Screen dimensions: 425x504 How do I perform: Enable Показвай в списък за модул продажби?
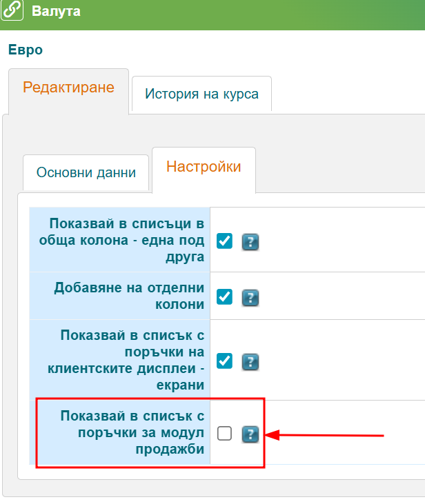[x=224, y=433]
